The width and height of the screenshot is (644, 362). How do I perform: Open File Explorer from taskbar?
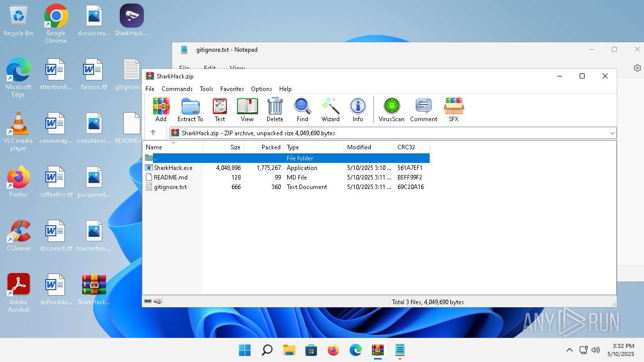289,350
